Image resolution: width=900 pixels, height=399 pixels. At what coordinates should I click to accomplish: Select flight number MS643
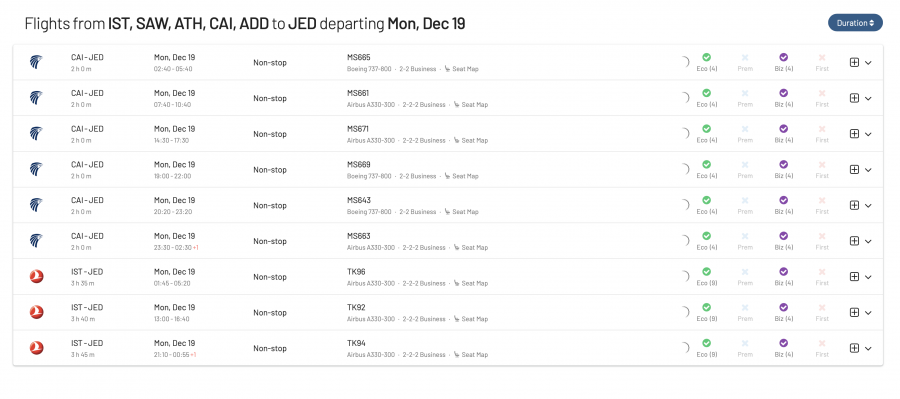(359, 200)
